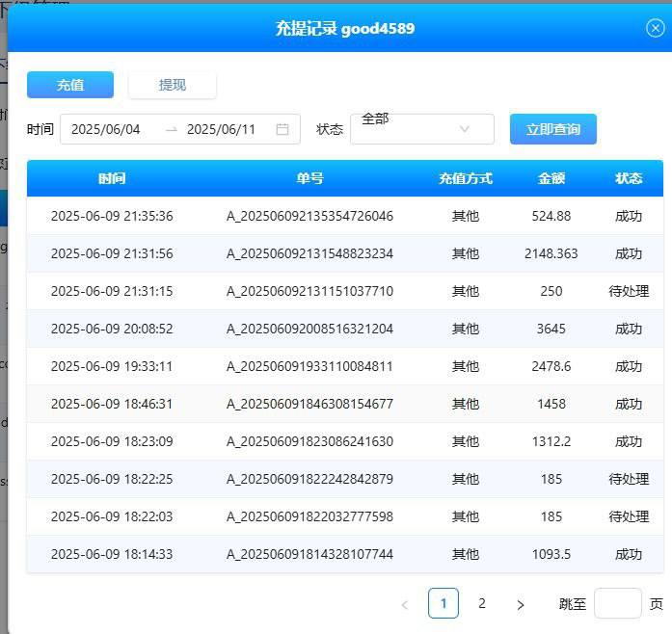
Task: Click the 跳至 page number input box
Action: click(x=617, y=604)
